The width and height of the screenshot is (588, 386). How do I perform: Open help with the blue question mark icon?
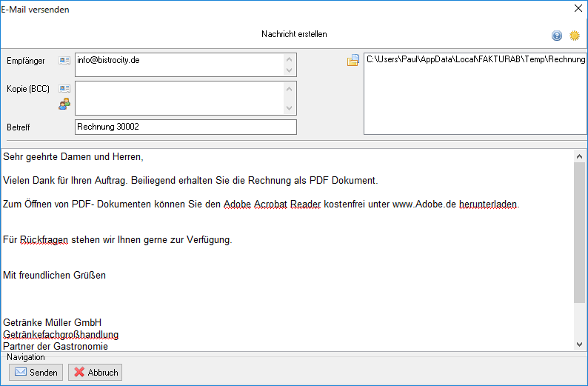point(557,36)
